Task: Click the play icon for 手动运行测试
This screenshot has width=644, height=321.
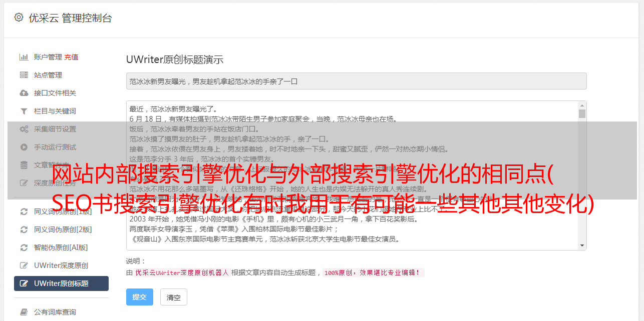Action: click(x=24, y=147)
